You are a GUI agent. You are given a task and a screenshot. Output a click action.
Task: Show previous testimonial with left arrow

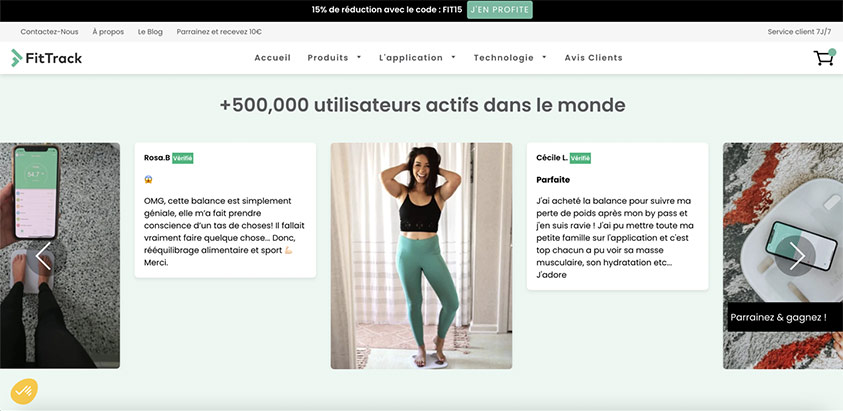click(x=44, y=256)
